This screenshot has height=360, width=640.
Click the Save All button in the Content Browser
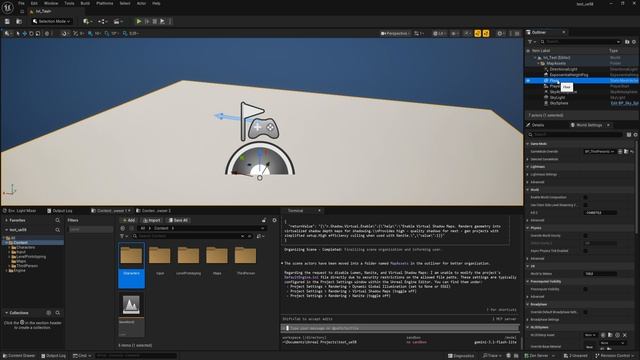[x=179, y=220]
